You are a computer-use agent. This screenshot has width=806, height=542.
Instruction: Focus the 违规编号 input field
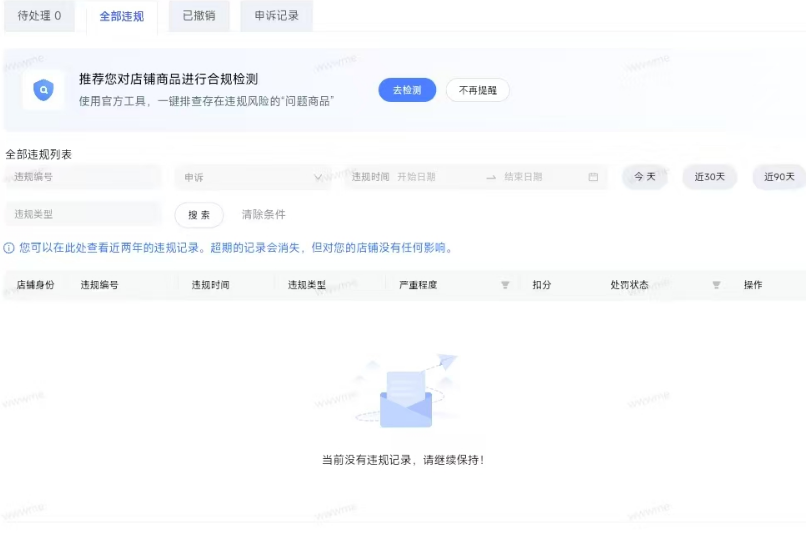82,177
